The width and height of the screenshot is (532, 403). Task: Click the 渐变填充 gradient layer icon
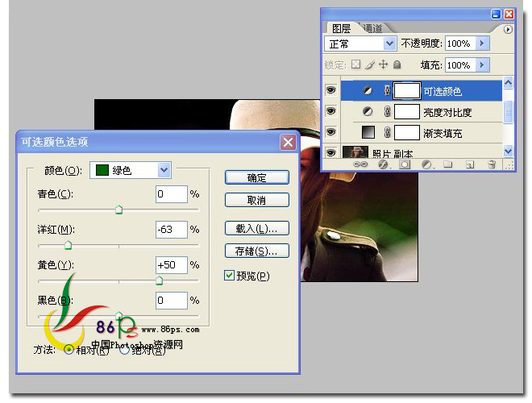coord(368,132)
